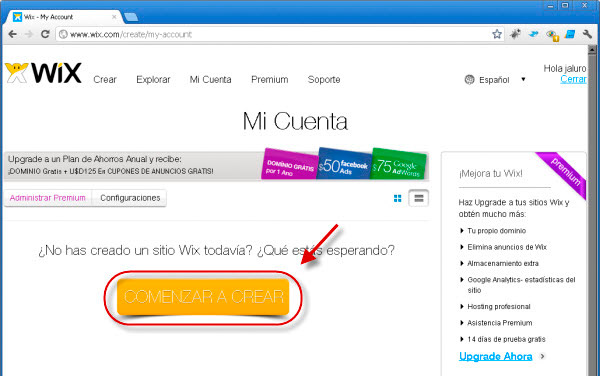Click the Upgrade Ahora link
This screenshot has height=376, width=600.
point(496,356)
